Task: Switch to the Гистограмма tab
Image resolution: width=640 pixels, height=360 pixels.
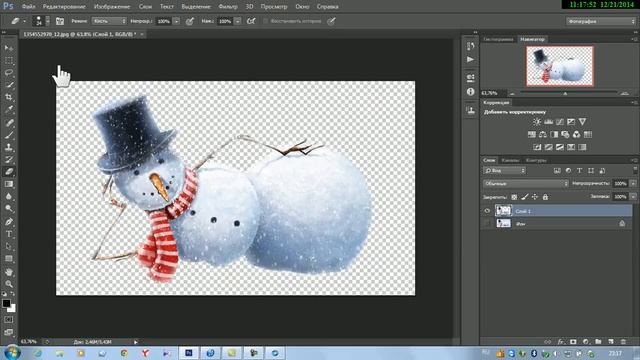Action: pyautogui.click(x=498, y=39)
